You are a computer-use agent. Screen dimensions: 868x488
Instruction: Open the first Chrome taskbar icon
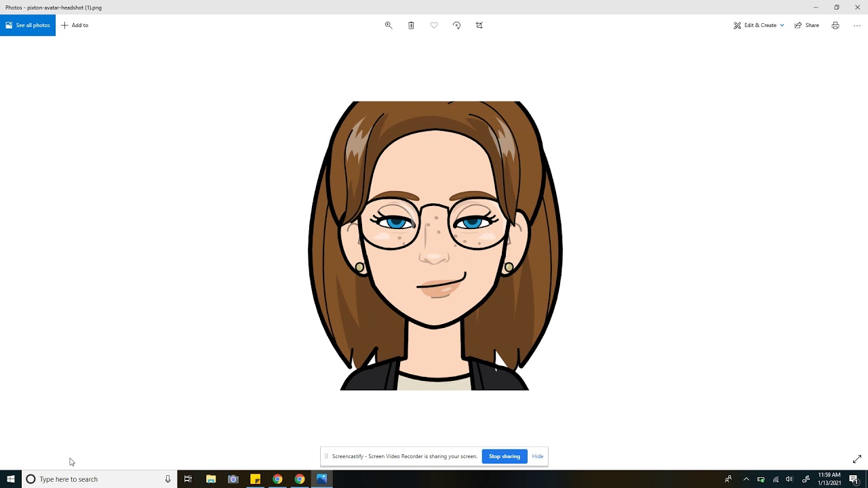277,479
